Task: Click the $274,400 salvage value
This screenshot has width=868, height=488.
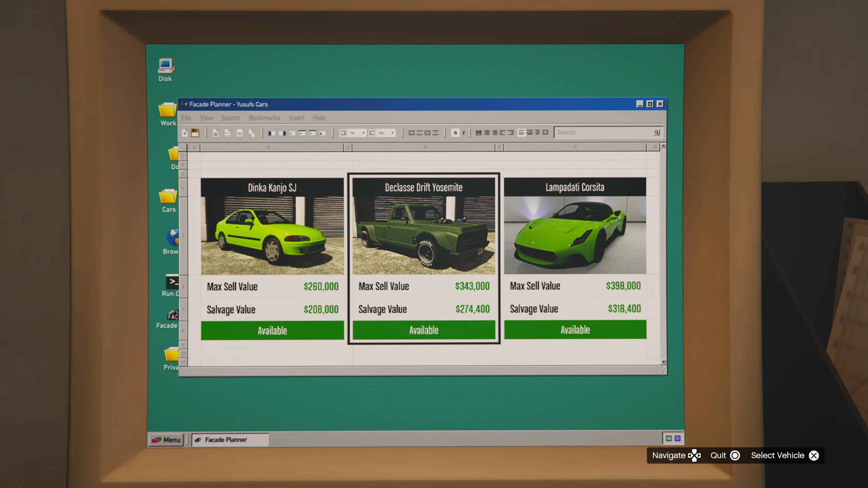Action: (x=472, y=309)
